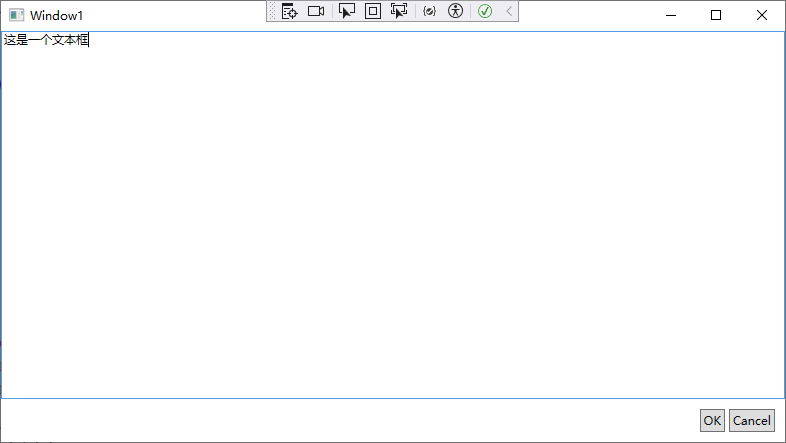The image size is (786, 443).
Task: Open Live Visual Tree from debug toolbar
Action: [290, 11]
